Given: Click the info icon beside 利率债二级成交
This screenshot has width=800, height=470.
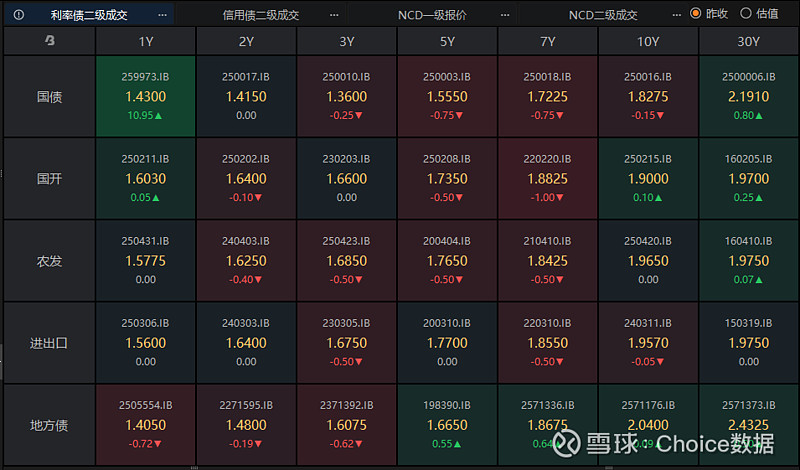Looking at the screenshot, I should point(18,15).
